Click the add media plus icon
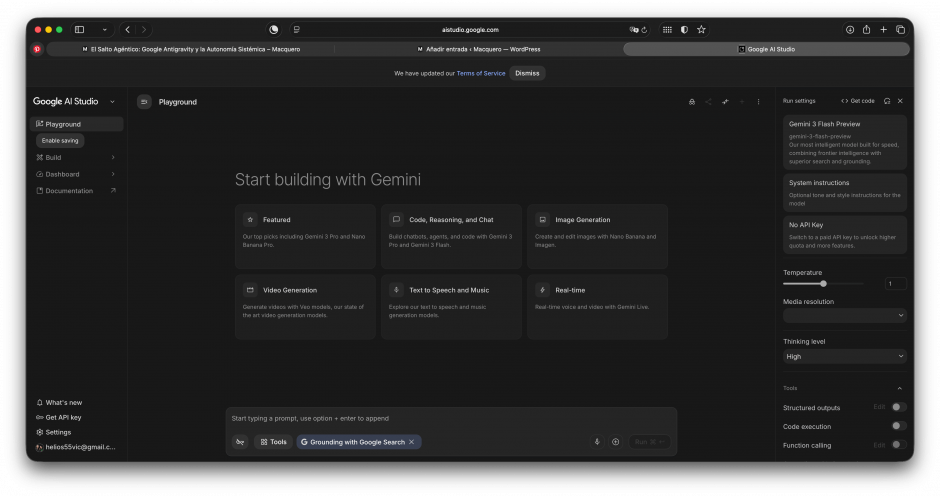Screen dimensions: 940x496 (x=615, y=442)
